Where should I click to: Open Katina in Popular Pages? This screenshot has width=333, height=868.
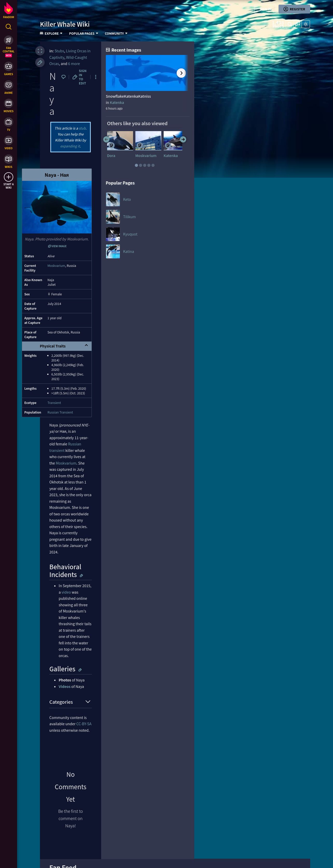(129, 251)
